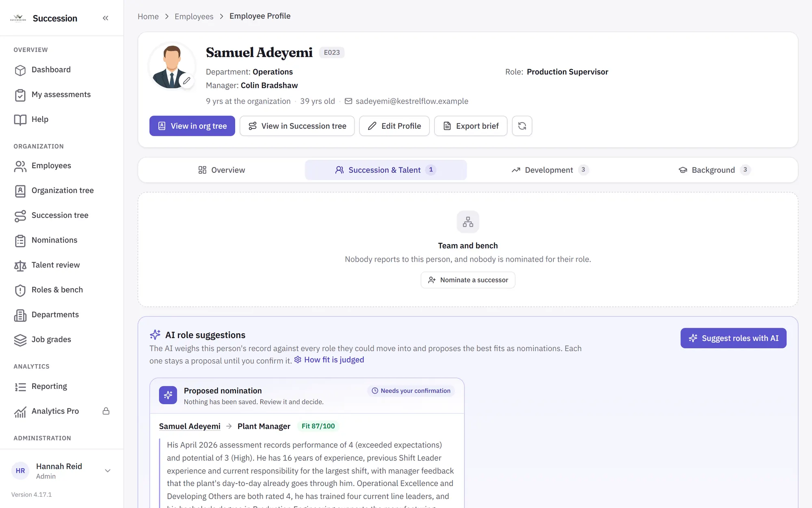
Task: Click the Employee Profile breadcrumb text
Action: tap(260, 16)
